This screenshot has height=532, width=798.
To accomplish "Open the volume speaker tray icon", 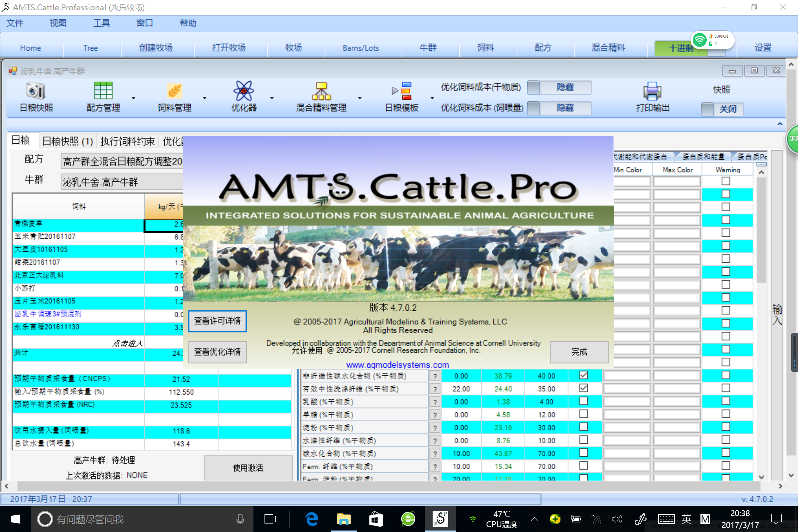I will 617,519.
